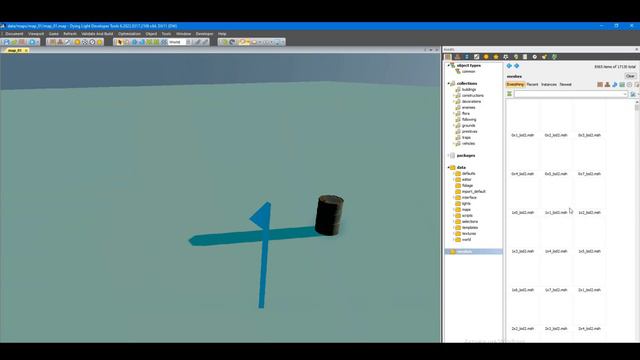This screenshot has height=360, width=640.
Task: Select the common object type
Action: tap(468, 71)
